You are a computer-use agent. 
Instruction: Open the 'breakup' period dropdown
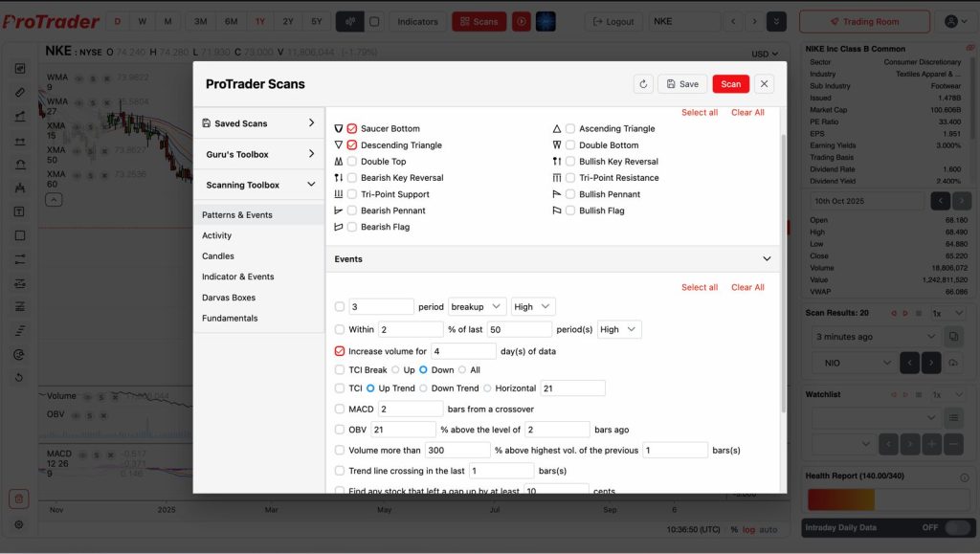click(x=477, y=307)
